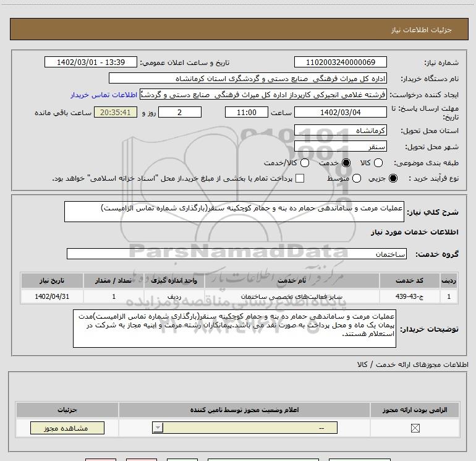Viewport: 476px width, 461px height.
Task: Click service code cell ج-43-439
Action: point(409,296)
